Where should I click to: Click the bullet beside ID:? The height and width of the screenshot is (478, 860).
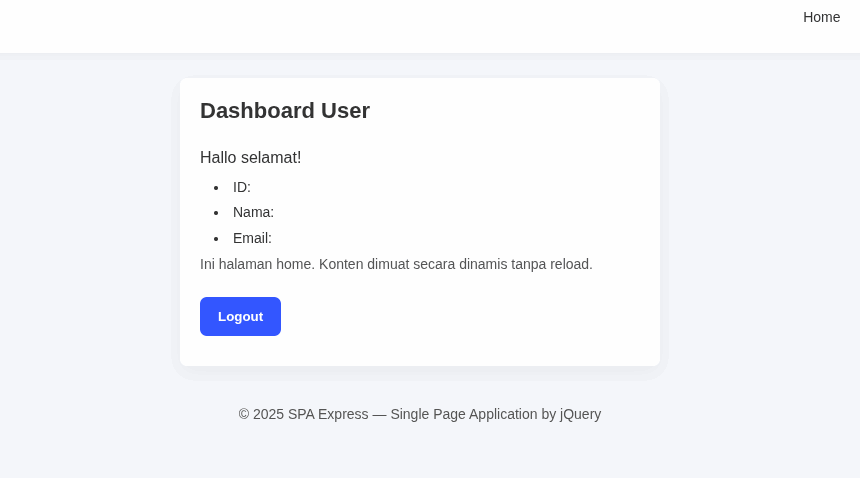(216, 188)
